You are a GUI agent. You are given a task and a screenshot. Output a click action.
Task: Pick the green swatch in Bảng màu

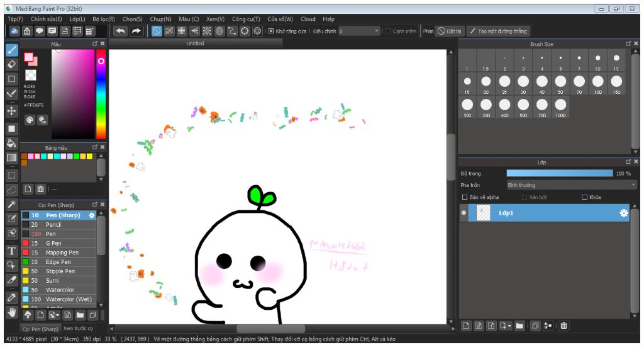76,156
